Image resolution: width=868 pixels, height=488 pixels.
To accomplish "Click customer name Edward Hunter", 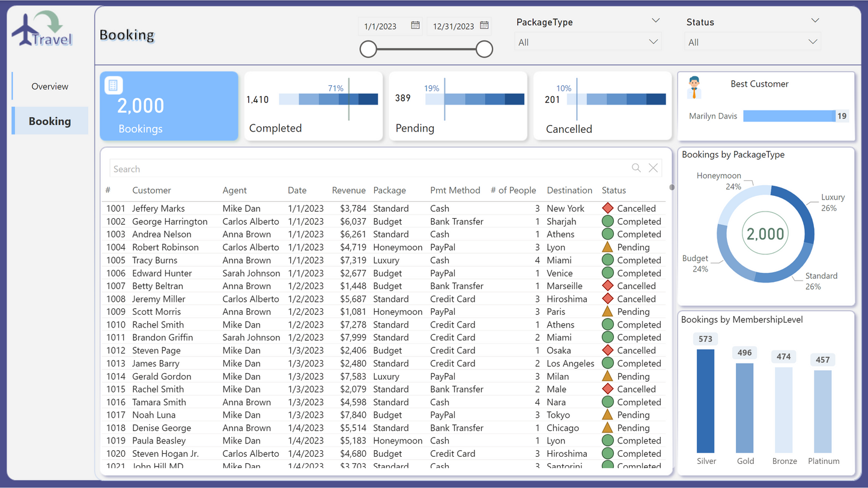I will 162,273.
